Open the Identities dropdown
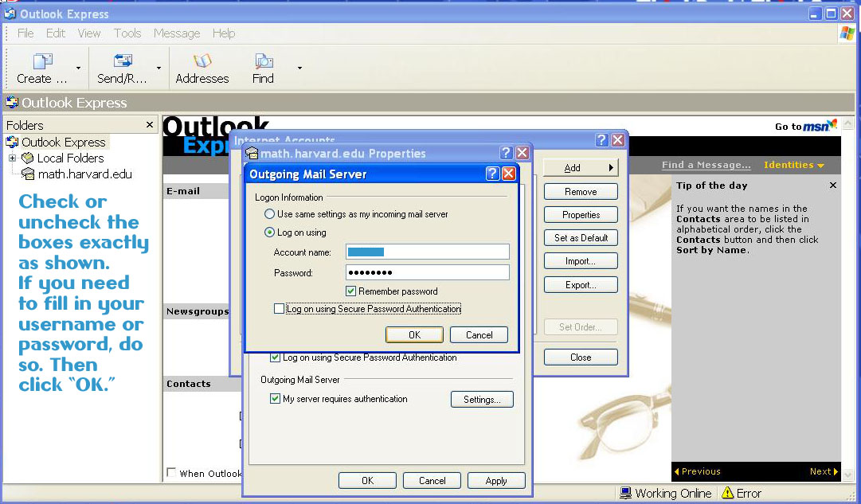The image size is (861, 504). click(x=793, y=165)
